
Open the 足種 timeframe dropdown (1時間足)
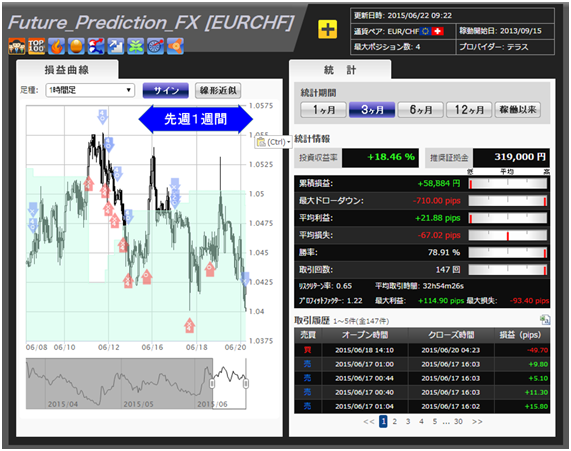(x=90, y=90)
